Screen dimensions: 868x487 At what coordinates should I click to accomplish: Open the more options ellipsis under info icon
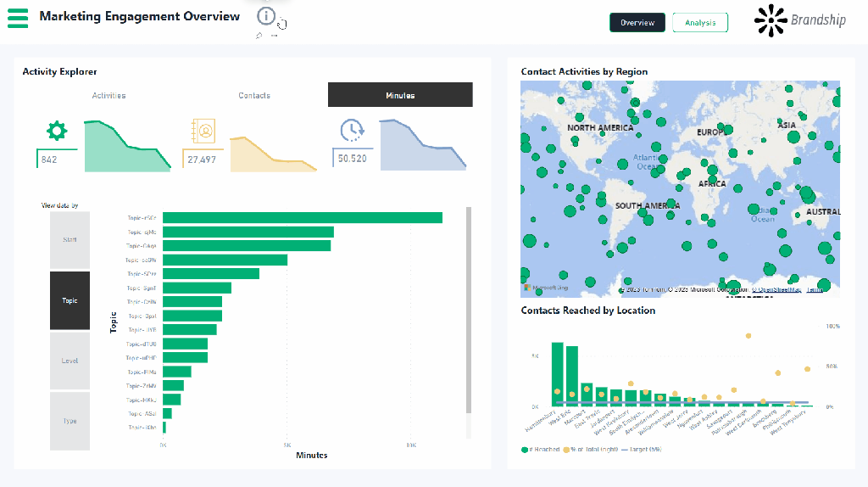pyautogui.click(x=274, y=36)
